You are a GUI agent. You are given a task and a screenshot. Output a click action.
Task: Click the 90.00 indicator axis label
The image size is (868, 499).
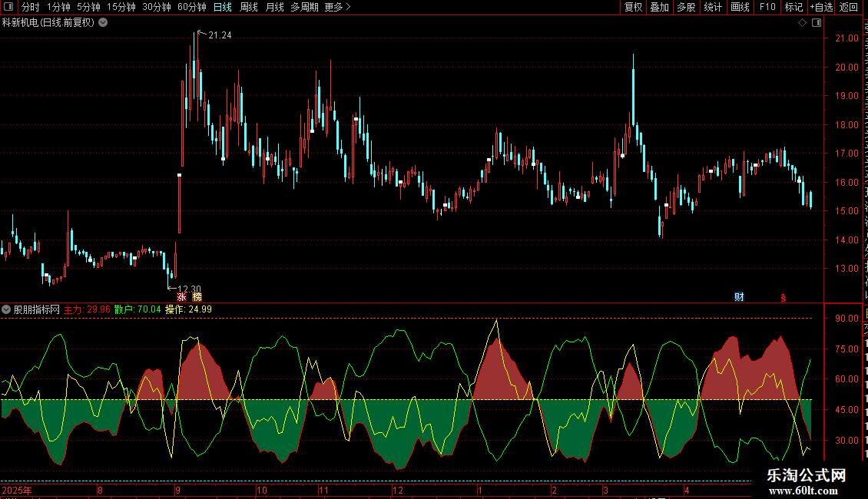tap(847, 318)
